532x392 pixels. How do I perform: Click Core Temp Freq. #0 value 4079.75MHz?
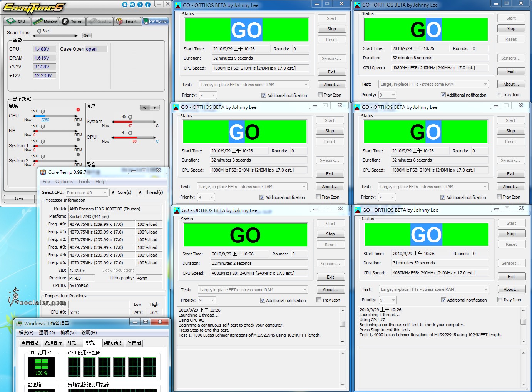(102, 224)
